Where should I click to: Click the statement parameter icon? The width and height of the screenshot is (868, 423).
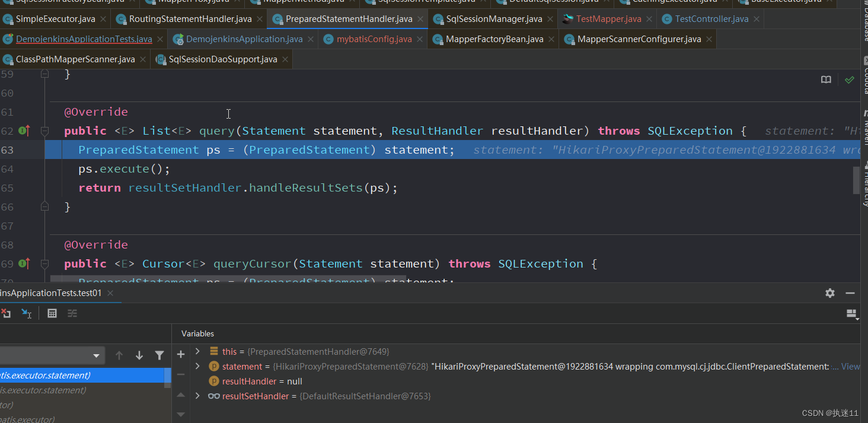[214, 366]
